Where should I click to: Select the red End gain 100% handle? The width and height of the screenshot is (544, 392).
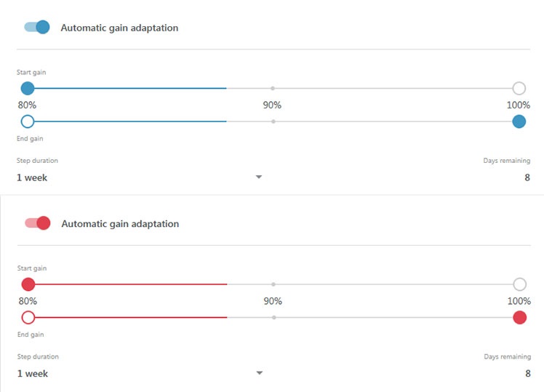point(520,317)
